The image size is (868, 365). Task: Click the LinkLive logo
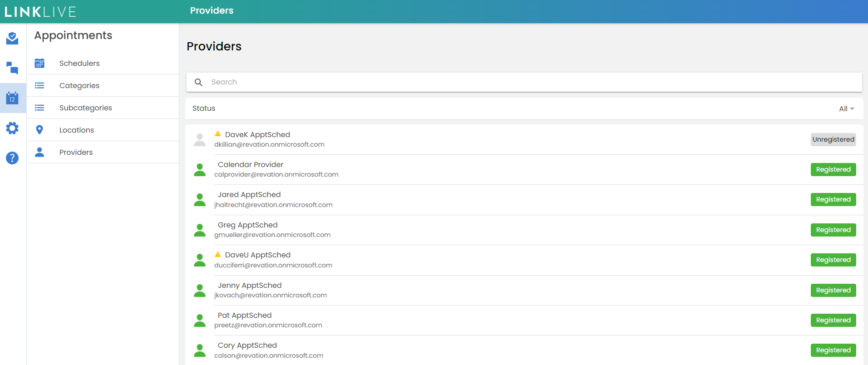pyautogui.click(x=40, y=11)
